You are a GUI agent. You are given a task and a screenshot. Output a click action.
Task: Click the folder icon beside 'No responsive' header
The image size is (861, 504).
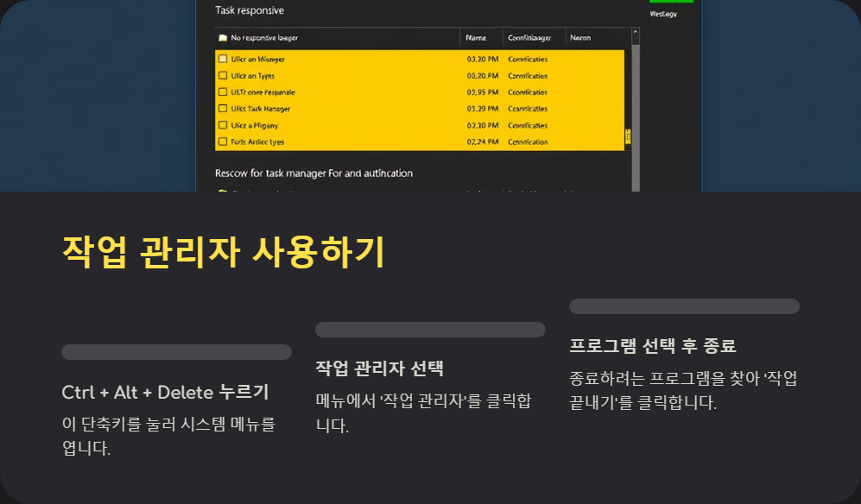point(221,37)
